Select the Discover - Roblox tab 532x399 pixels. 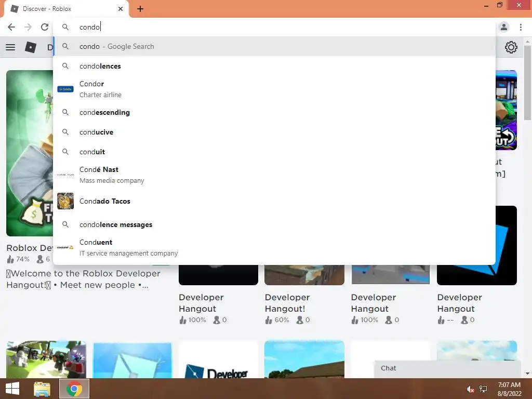(x=66, y=9)
